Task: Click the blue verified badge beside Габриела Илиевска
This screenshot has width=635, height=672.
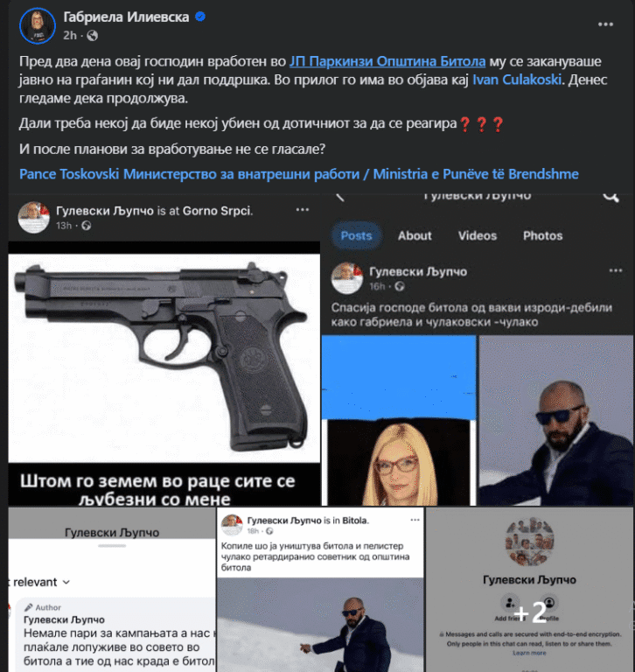Action: click(x=200, y=17)
